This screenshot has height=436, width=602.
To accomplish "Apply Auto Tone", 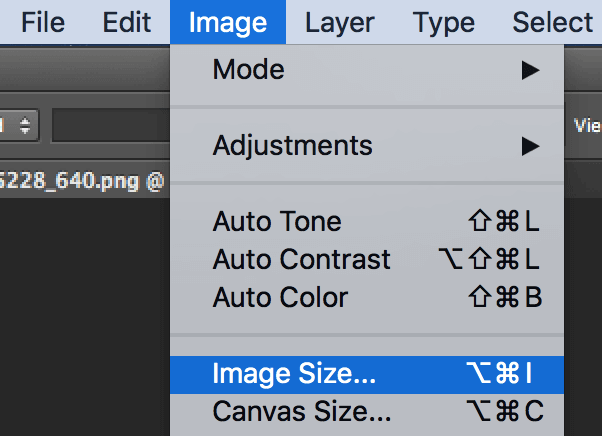I will point(367,221).
